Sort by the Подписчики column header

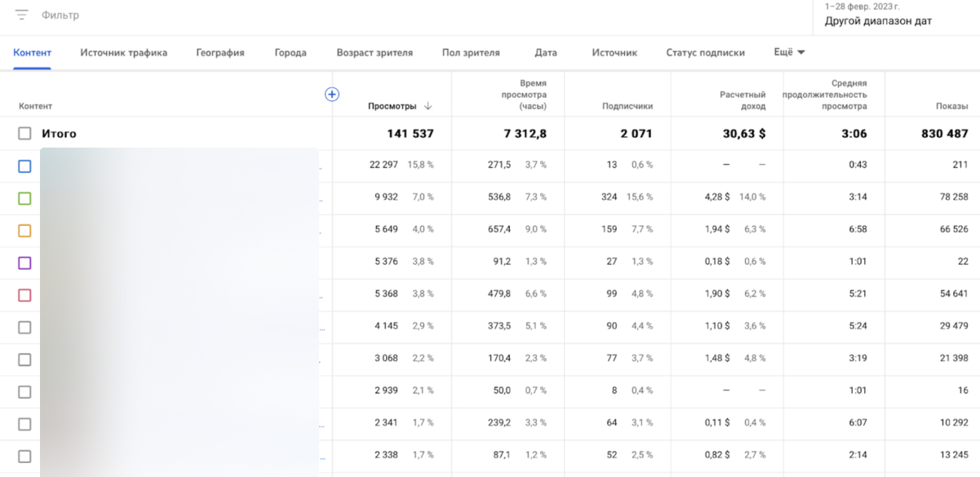627,106
